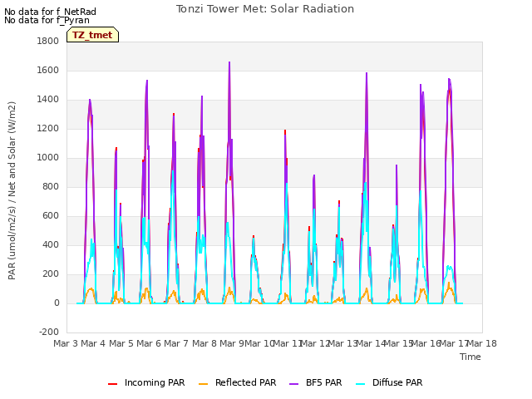Click the cyan Diffuse PAR legend swatch

[360, 384]
